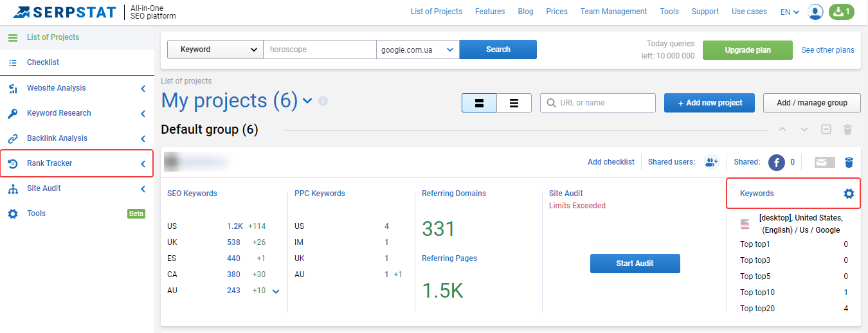Open Use cases in top menu
This screenshot has width=868, height=333.
click(x=749, y=12)
